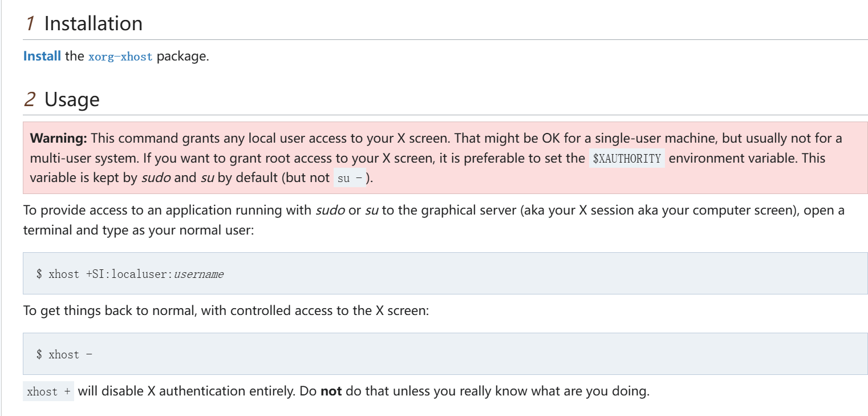Click the "Installation" section heading
Image resolution: width=868 pixels, height=416 pixels.
click(93, 23)
